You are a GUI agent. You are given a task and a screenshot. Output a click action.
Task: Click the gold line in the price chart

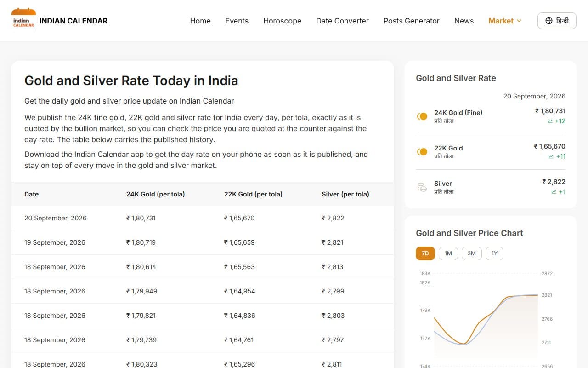(x=486, y=318)
